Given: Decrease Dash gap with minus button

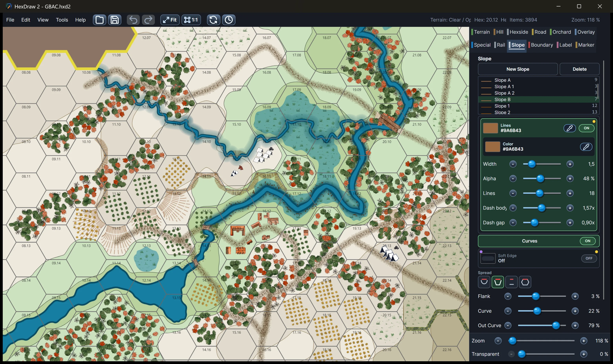Looking at the screenshot, I should [513, 223].
